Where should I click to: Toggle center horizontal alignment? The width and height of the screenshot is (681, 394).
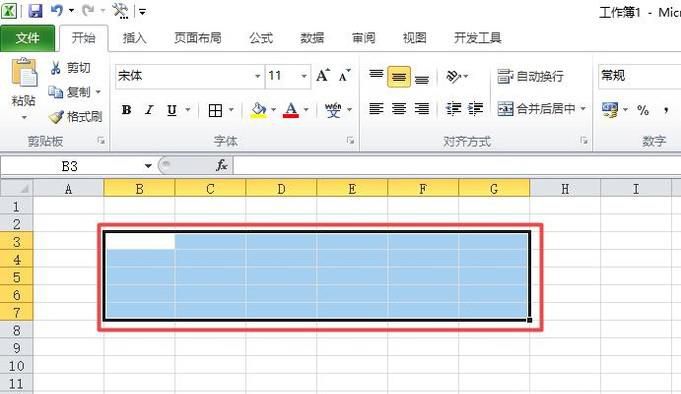[399, 109]
